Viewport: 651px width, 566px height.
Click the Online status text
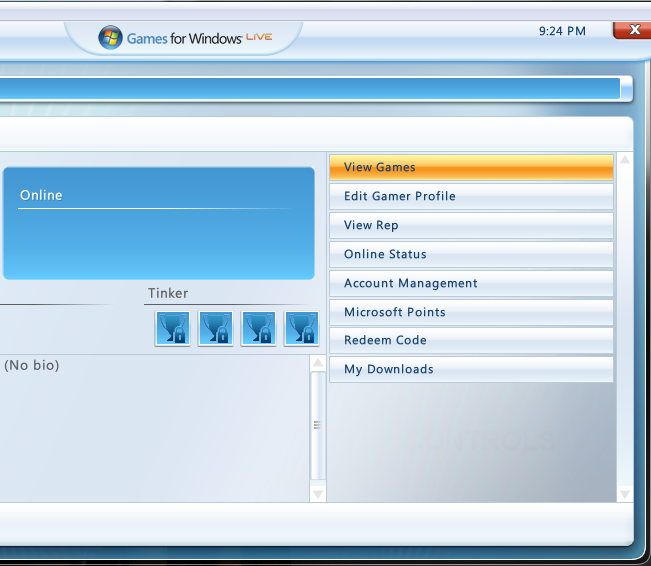(41, 195)
